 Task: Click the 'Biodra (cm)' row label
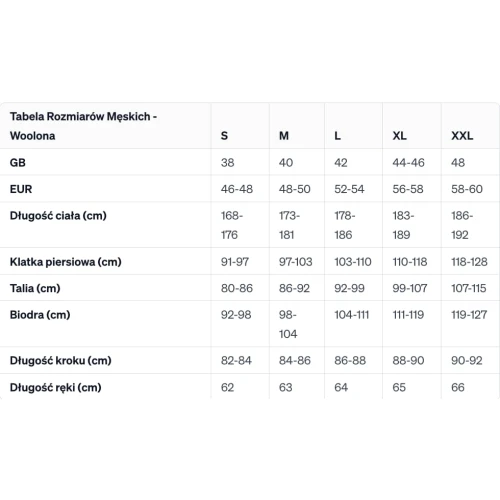(x=40, y=315)
